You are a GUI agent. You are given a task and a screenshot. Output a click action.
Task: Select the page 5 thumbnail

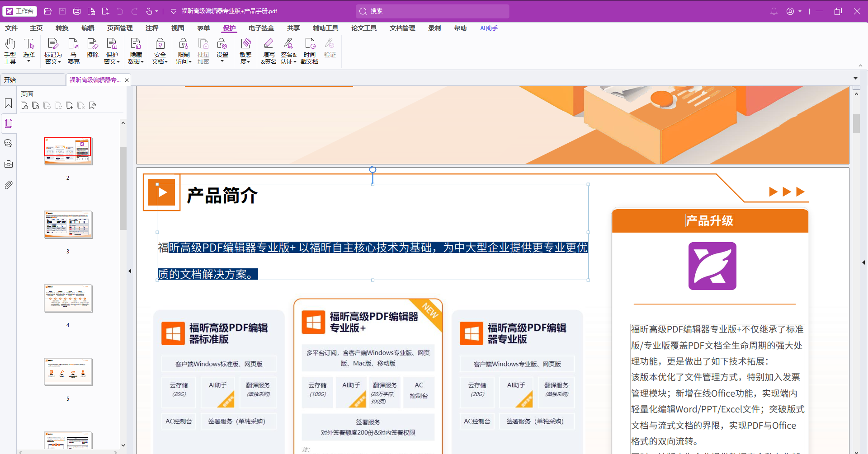click(68, 372)
